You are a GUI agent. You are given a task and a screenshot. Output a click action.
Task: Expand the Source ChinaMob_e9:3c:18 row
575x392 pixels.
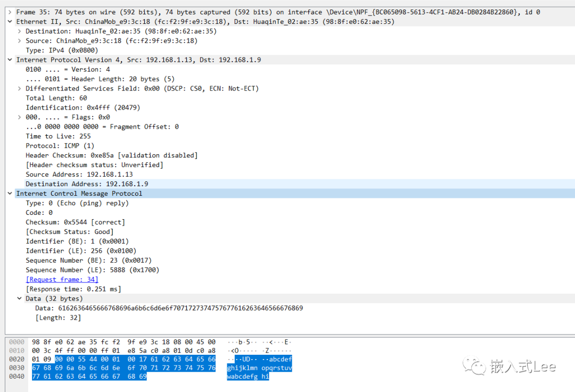click(20, 40)
